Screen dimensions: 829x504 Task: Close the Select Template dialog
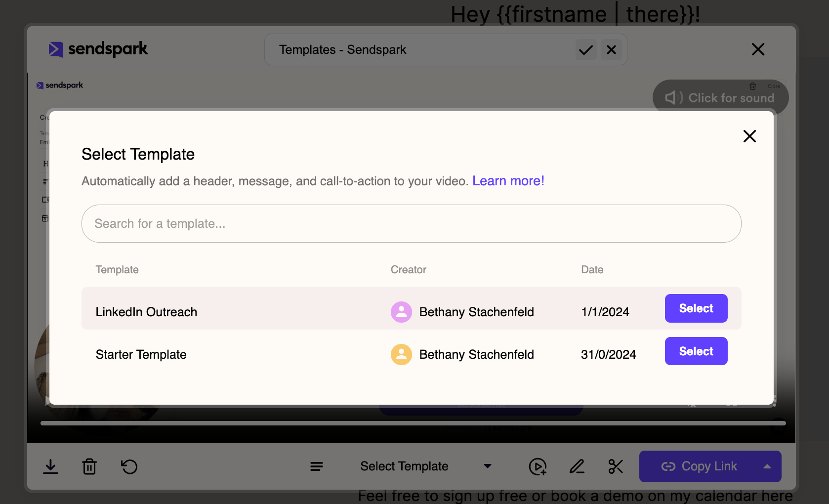coord(749,136)
